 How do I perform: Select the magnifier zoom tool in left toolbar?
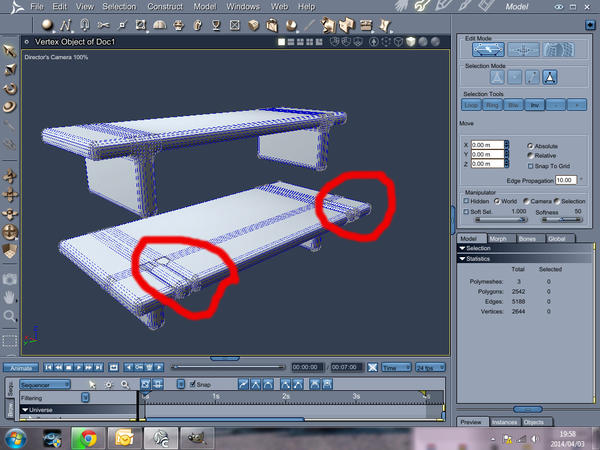[10, 316]
